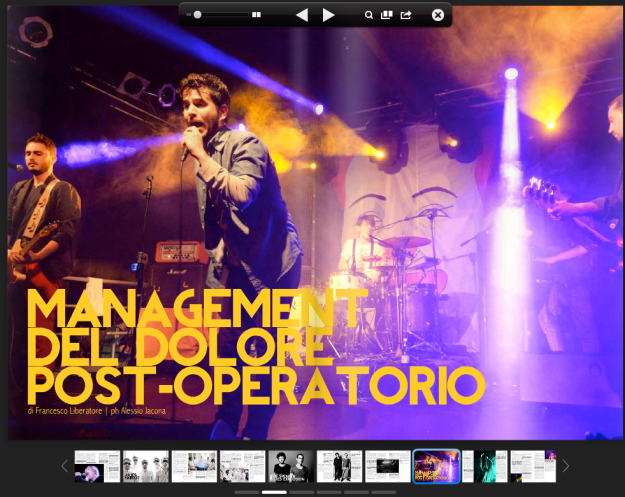Screen dimensions: 625x497
Task: Advance to the next page with right arrow
Action: click(x=328, y=15)
